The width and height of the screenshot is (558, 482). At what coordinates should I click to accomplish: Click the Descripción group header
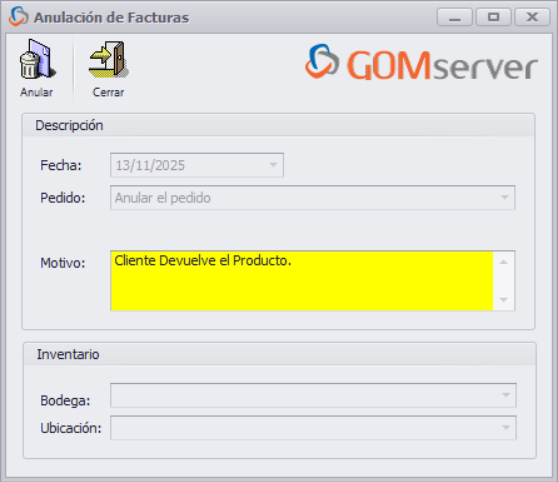pyautogui.click(x=278, y=125)
